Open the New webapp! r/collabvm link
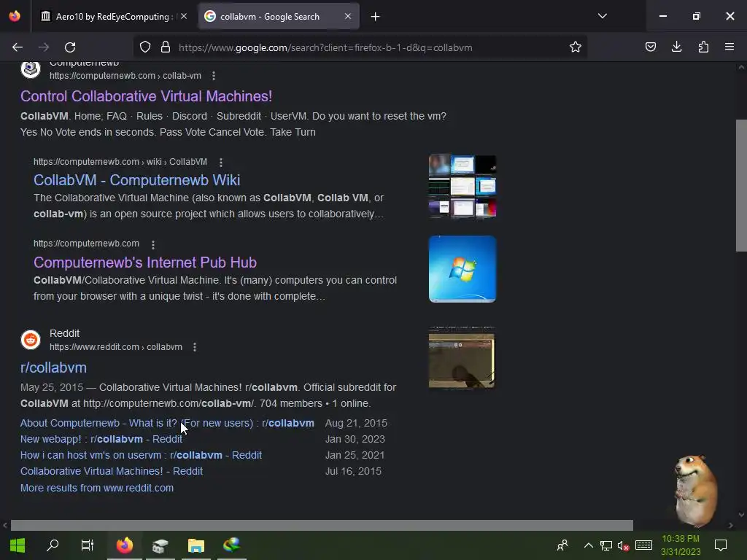Viewport: 747px width, 560px height. click(101, 439)
